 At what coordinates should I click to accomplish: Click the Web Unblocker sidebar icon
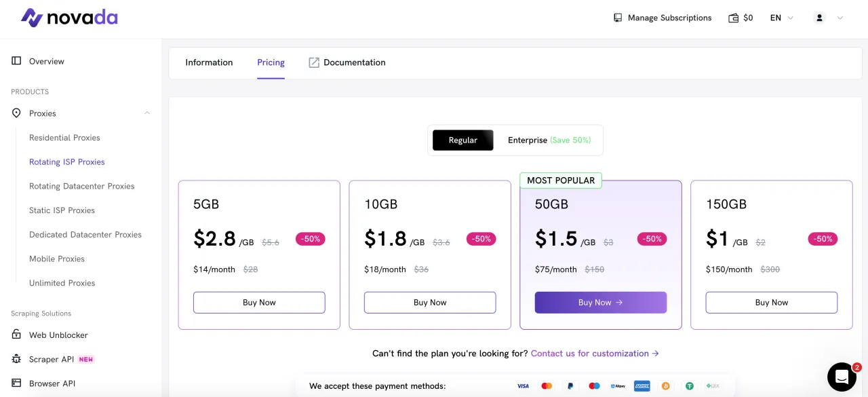[x=16, y=335]
